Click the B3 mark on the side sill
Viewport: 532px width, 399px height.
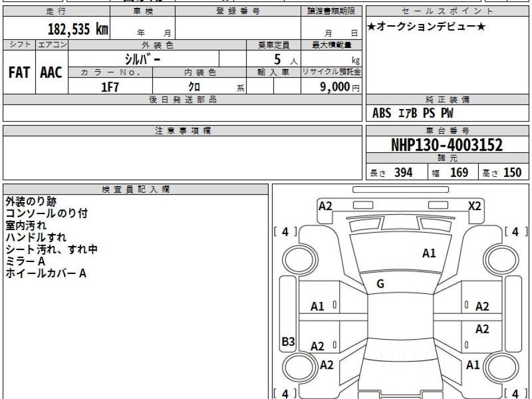click(288, 341)
